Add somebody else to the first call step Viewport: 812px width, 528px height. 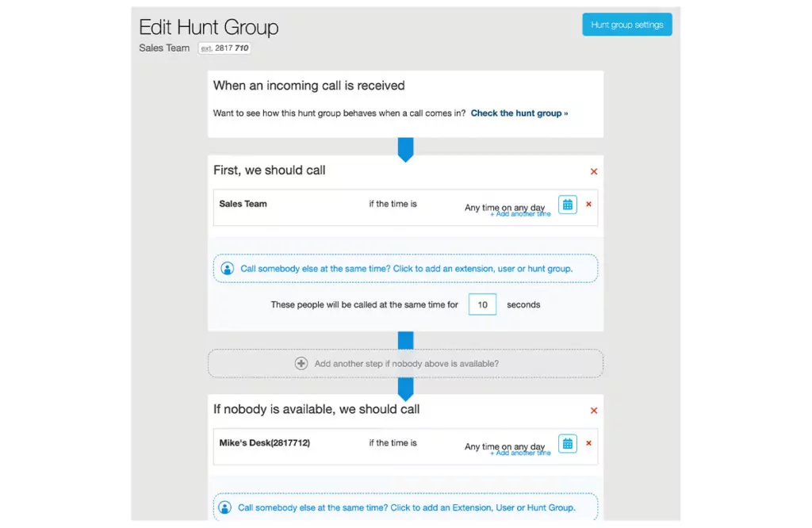pos(405,268)
